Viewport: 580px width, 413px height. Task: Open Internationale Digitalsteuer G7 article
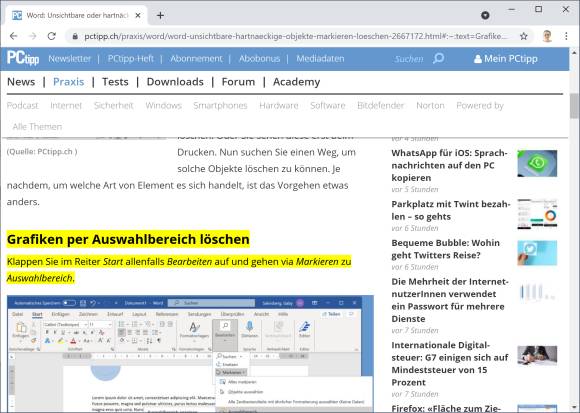click(450, 364)
